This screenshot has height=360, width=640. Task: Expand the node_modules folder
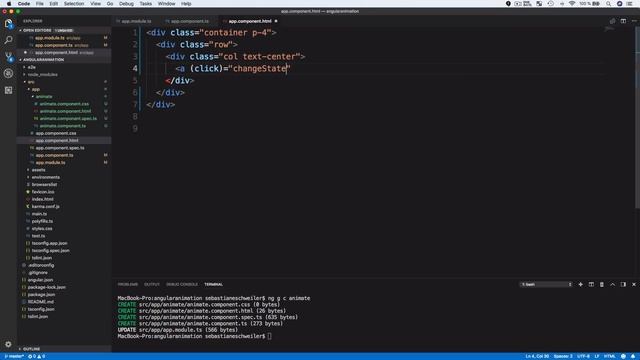[x=42, y=74]
